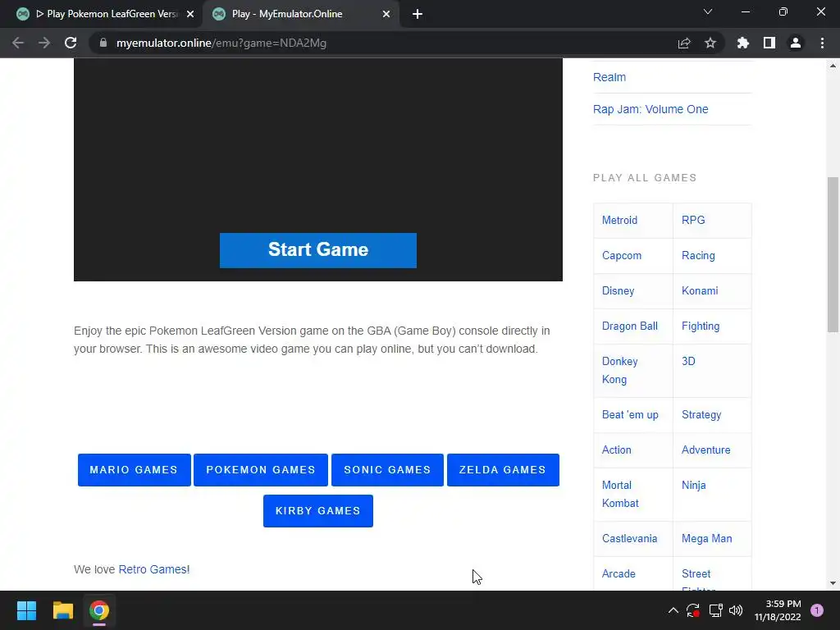The image size is (840, 630).
Task: Browse the Sonic Games category
Action: click(387, 470)
